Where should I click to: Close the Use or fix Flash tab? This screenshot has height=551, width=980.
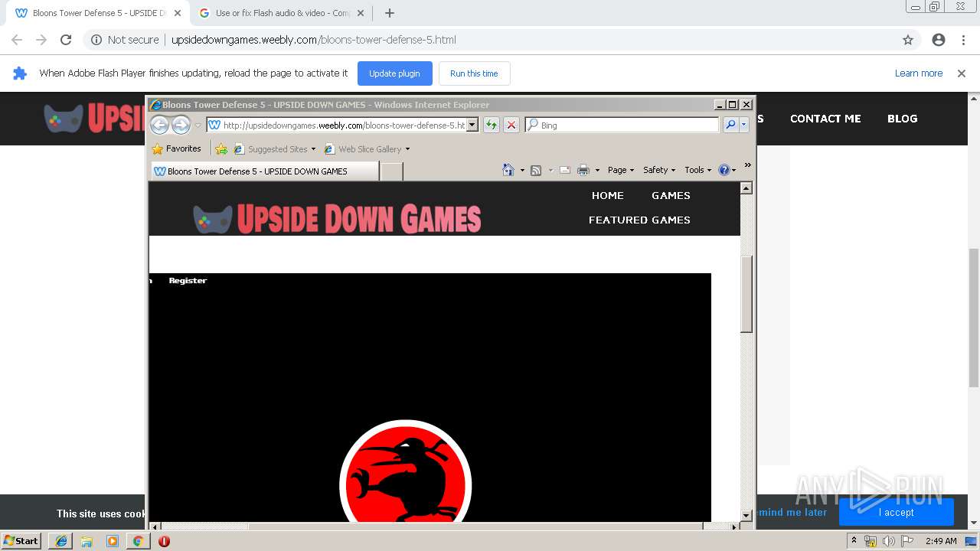coord(361,13)
